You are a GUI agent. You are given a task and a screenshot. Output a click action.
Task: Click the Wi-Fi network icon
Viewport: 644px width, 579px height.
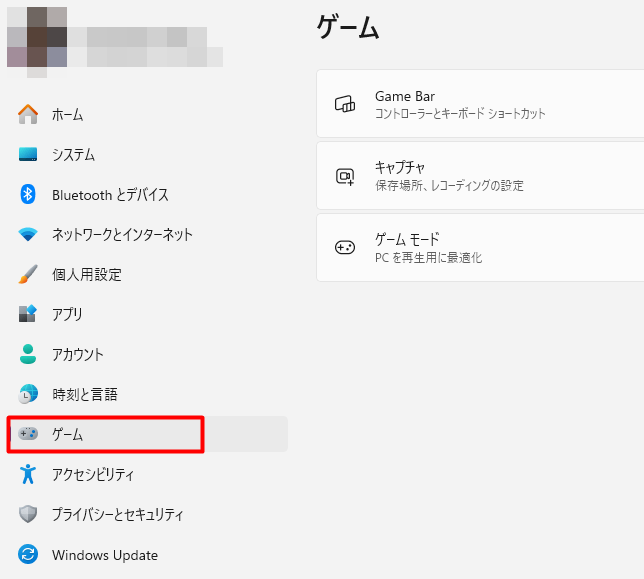[28, 234]
